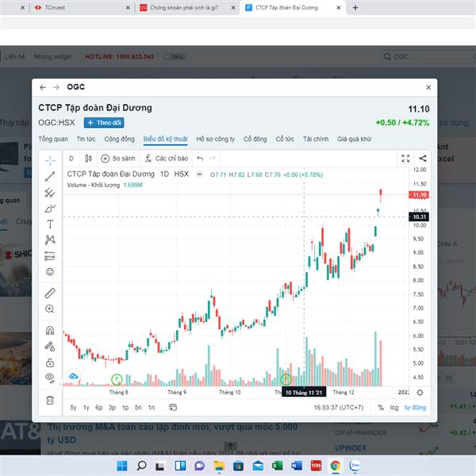Select the 1n time range
Screen dimensions: 476x476
pyautogui.click(x=152, y=408)
